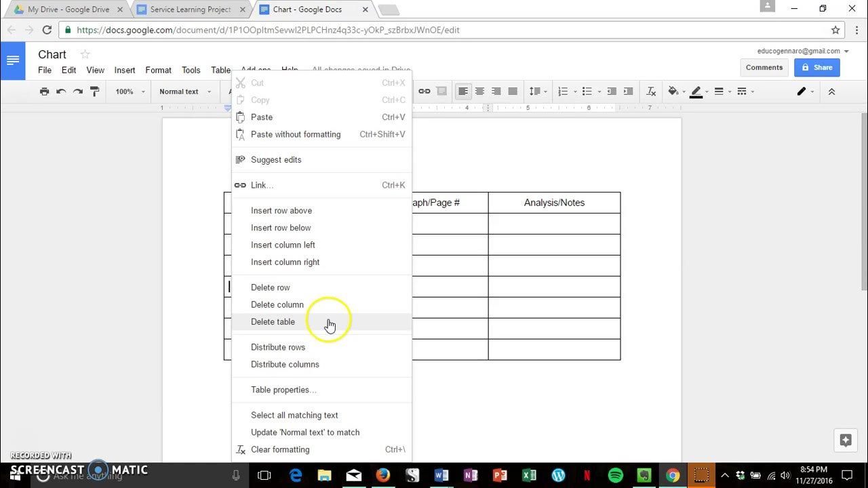Click the print icon in toolbar
This screenshot has width=868, height=488.
tap(44, 91)
